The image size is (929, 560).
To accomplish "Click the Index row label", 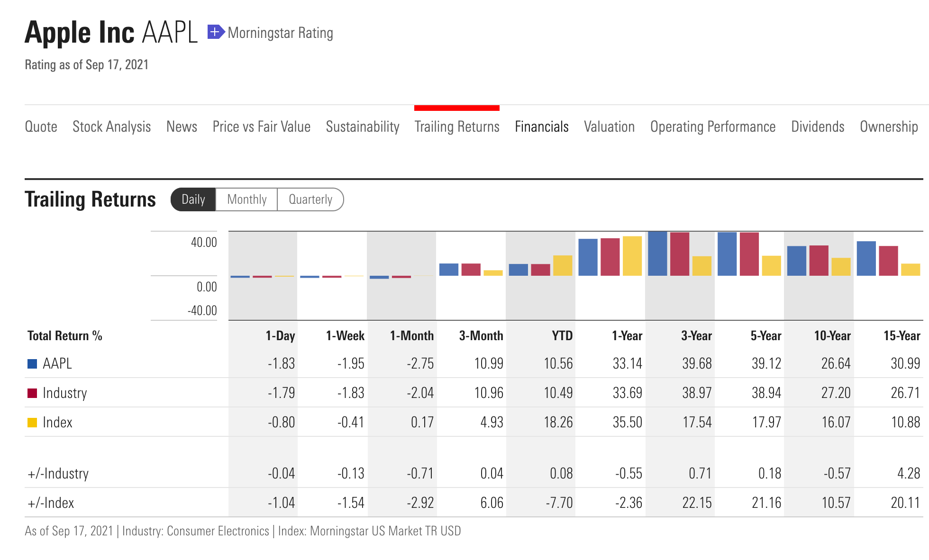I will 57,423.
